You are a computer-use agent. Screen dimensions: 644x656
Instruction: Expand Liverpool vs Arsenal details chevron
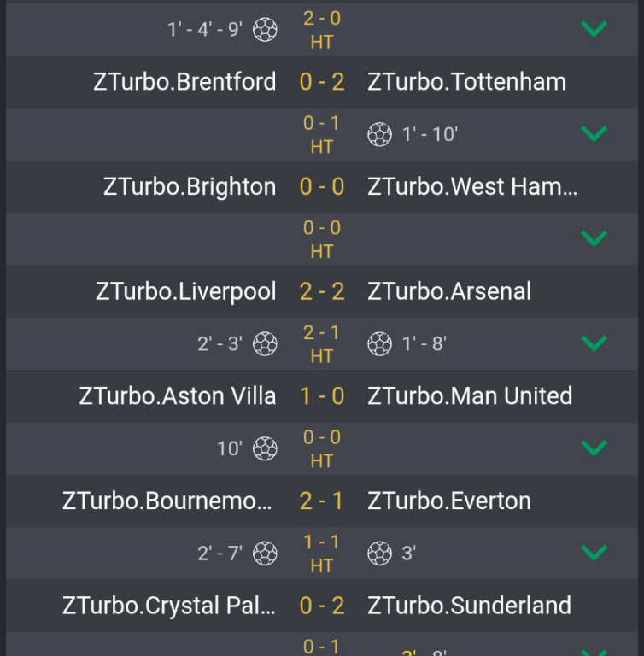pyautogui.click(x=594, y=343)
